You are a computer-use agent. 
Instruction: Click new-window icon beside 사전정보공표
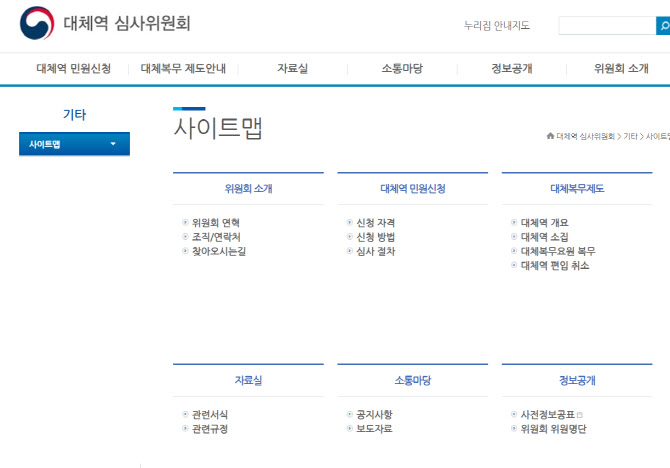tap(580, 415)
